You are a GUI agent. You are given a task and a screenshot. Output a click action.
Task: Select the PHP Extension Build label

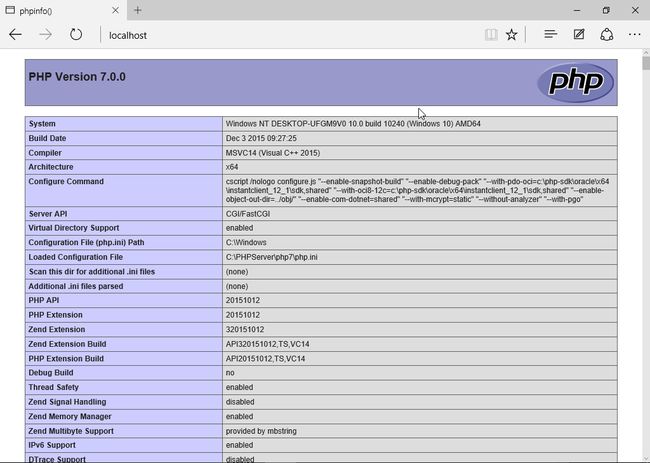click(x=66, y=359)
